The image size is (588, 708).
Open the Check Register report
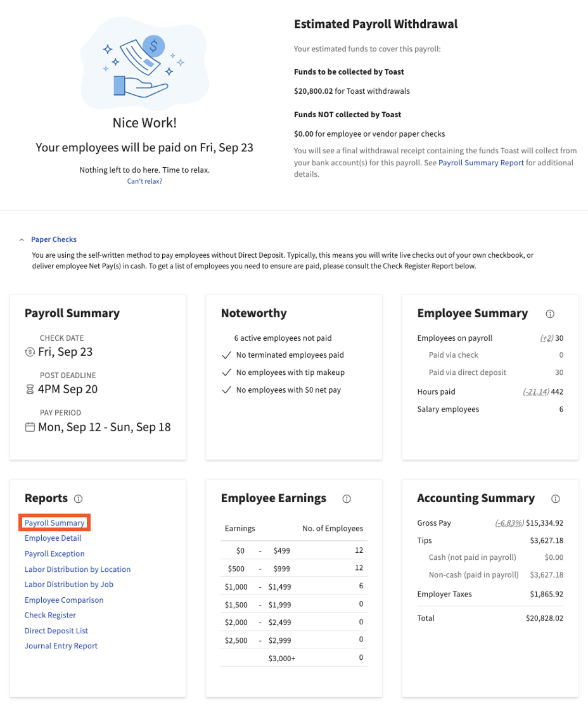coord(50,615)
